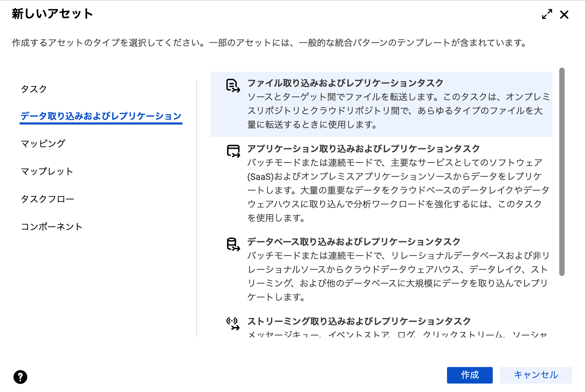
Task: Click the streaming ingestion task icon
Action: click(x=233, y=324)
